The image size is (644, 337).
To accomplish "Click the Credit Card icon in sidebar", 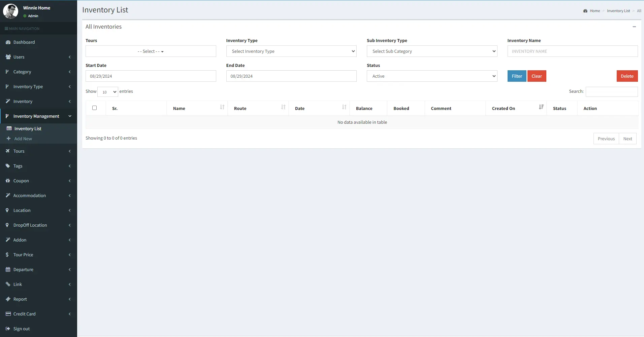I will tap(8, 314).
